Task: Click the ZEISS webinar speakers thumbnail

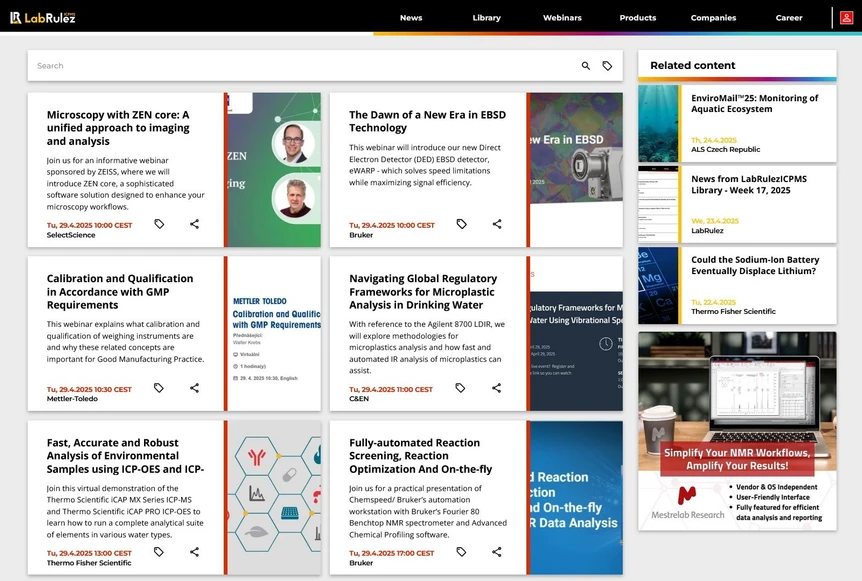Action: [x=274, y=169]
